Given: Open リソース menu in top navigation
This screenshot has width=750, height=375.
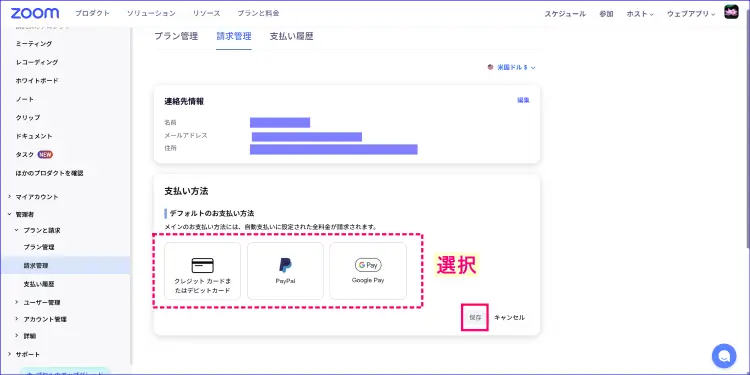Looking at the screenshot, I should [206, 13].
